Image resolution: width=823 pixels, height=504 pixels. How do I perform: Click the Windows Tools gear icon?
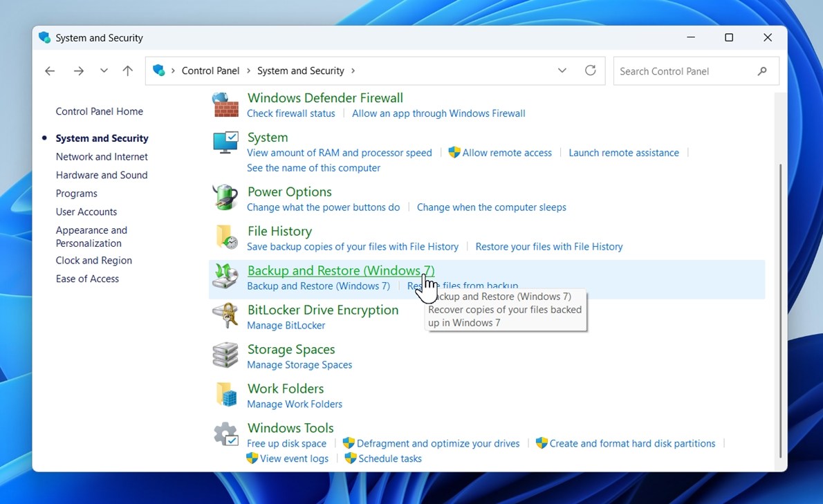pos(225,434)
